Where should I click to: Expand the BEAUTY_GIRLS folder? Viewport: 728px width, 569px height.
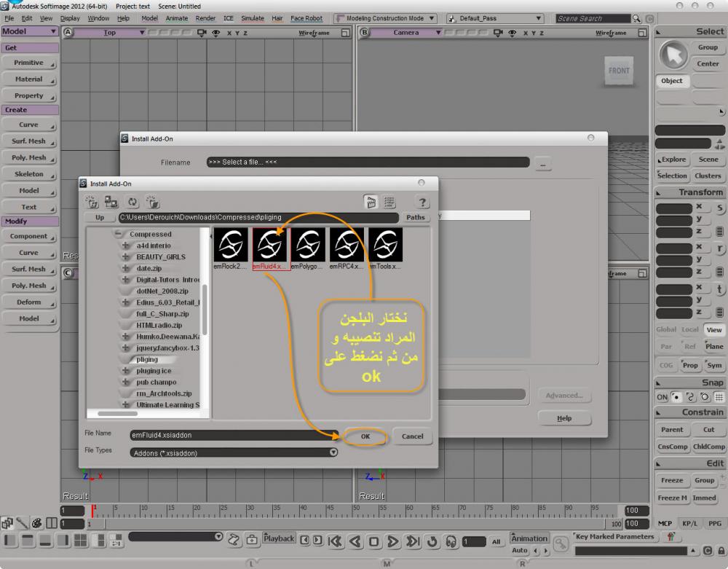[x=125, y=256]
